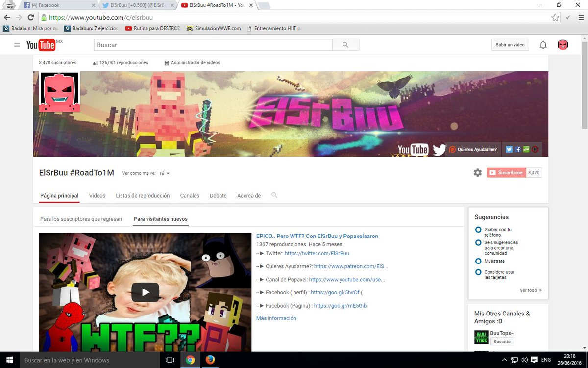Open the Windows Start menu
Screen dimensions: 588x368
[x=9, y=360]
